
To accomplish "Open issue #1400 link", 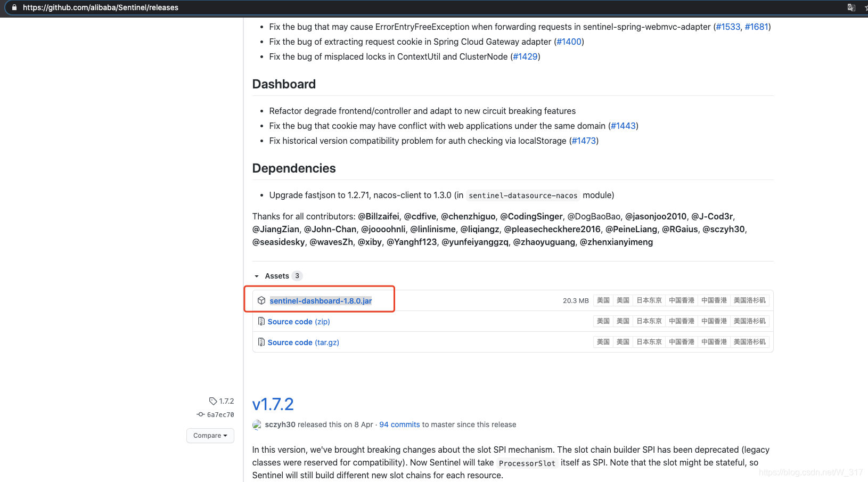I will pos(569,42).
